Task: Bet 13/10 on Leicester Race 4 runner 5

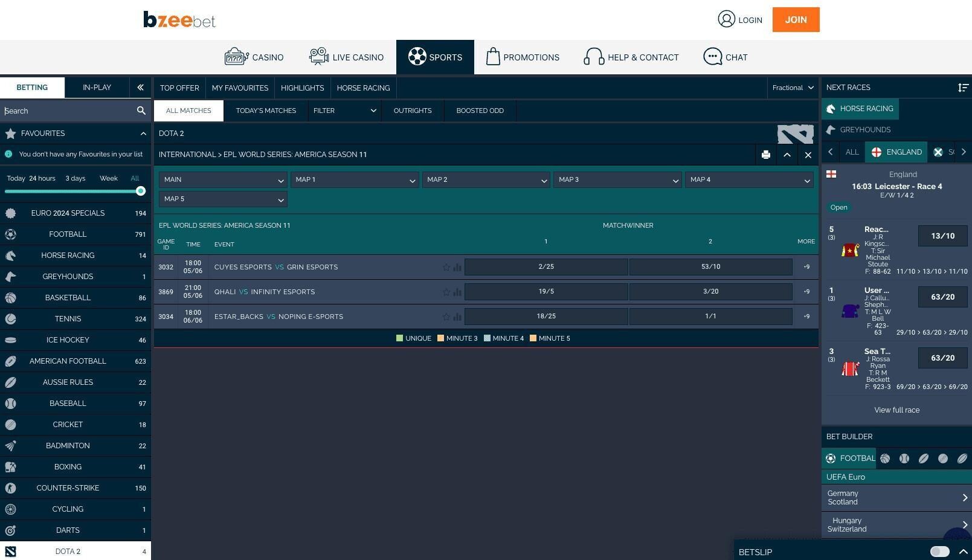Action: pos(943,236)
